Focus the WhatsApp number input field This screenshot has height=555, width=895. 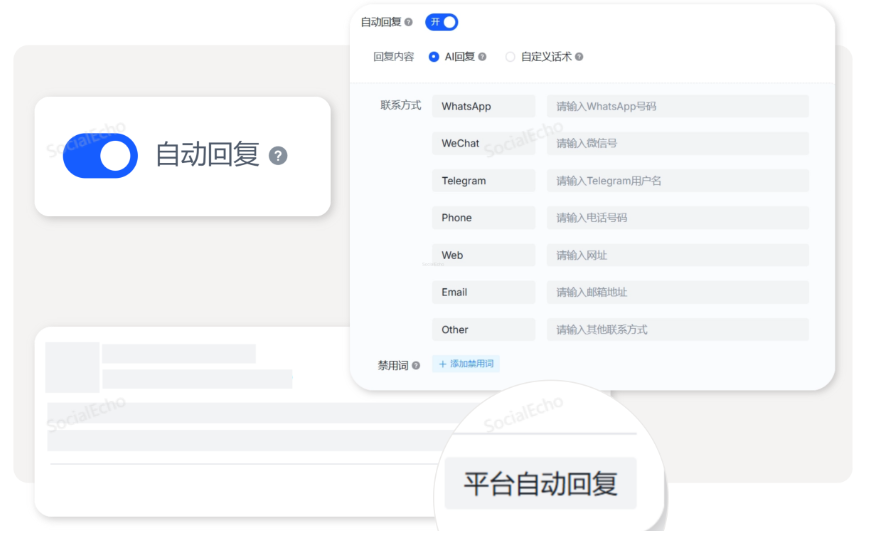(x=678, y=106)
